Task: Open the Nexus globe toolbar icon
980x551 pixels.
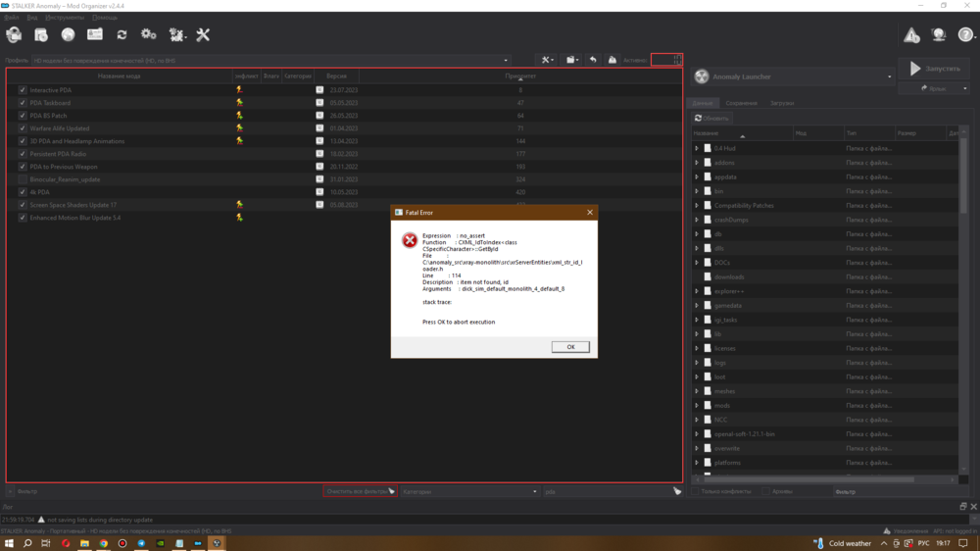Action: click(68, 35)
